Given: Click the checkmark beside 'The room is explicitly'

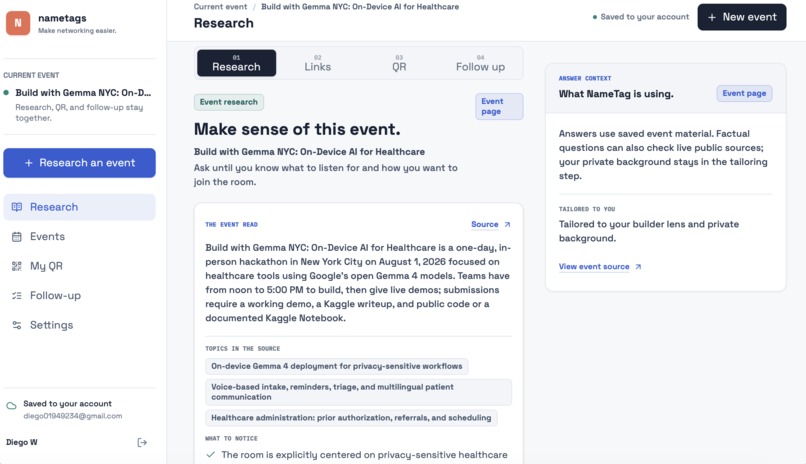Looking at the screenshot, I should pyautogui.click(x=210, y=455).
